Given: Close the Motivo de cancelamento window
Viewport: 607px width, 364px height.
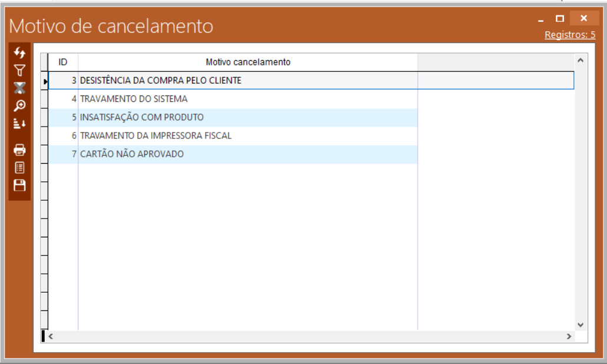Looking at the screenshot, I should pos(584,18).
